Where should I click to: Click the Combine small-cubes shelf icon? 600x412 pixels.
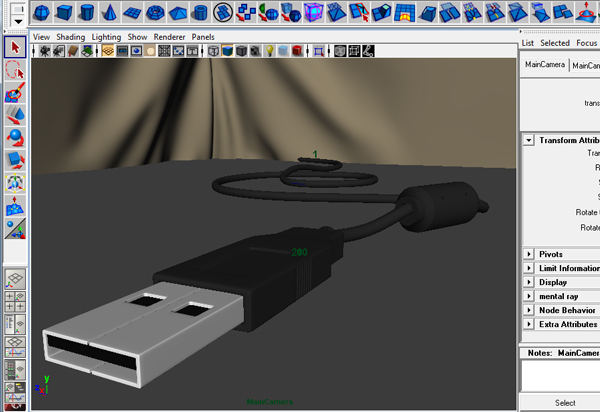[x=246, y=12]
